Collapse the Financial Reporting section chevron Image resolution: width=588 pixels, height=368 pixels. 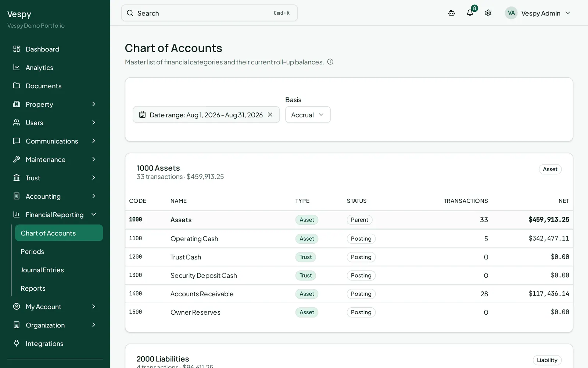click(94, 215)
